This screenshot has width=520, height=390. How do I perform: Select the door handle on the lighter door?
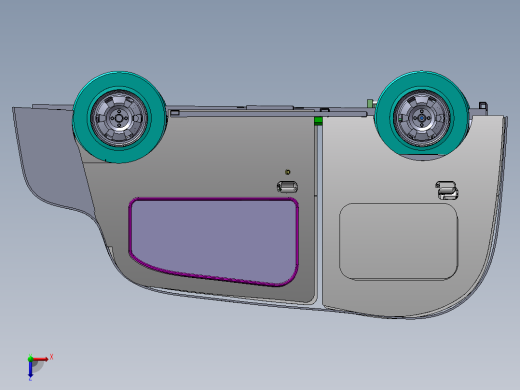tap(447, 190)
